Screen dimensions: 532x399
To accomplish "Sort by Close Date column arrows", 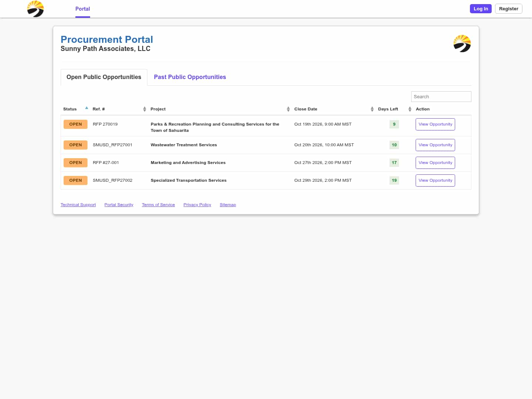I will point(372,109).
